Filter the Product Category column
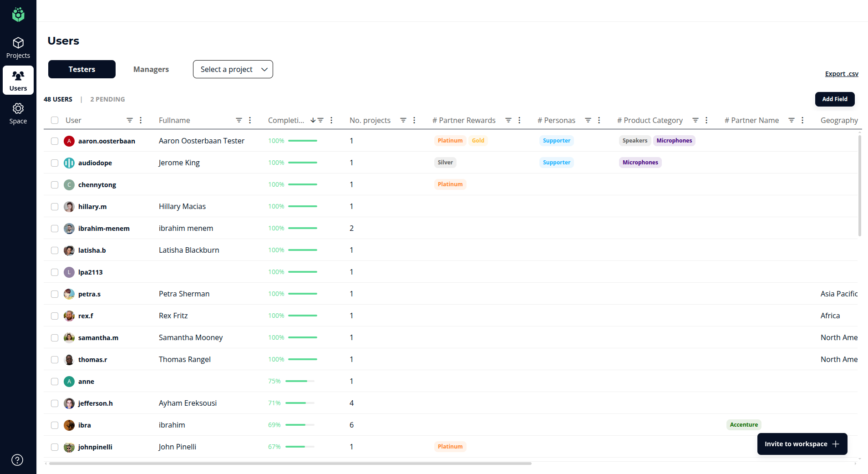 click(695, 120)
